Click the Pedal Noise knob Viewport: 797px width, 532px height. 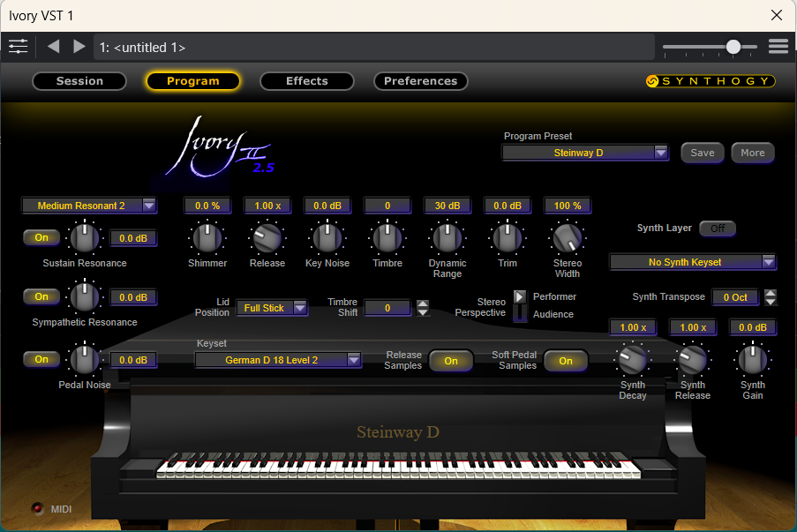click(85, 359)
